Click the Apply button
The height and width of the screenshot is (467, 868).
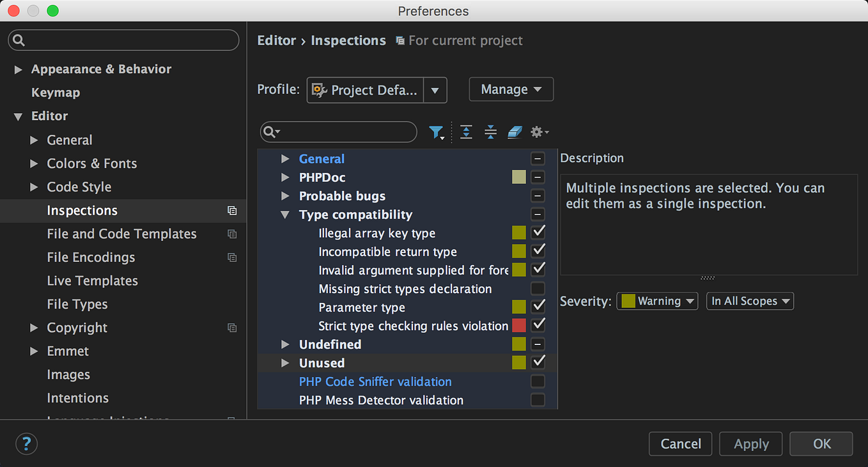(x=750, y=443)
